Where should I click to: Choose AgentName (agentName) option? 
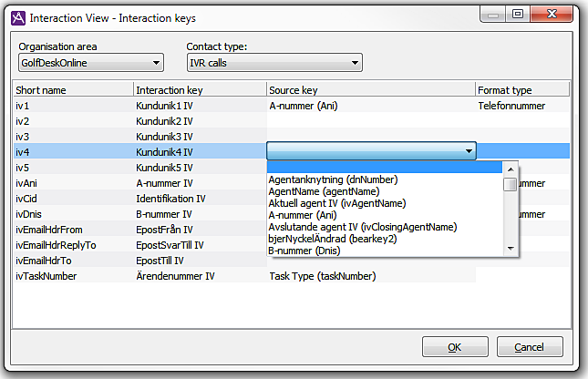coord(324,191)
